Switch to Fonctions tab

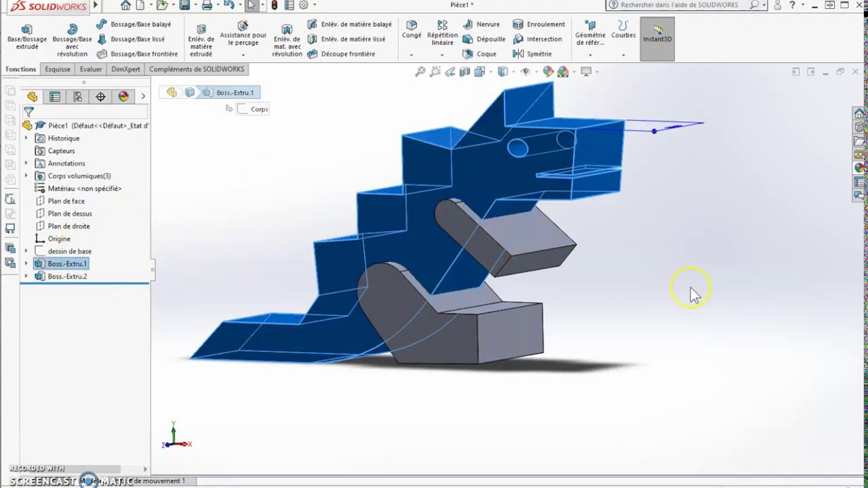pos(21,69)
